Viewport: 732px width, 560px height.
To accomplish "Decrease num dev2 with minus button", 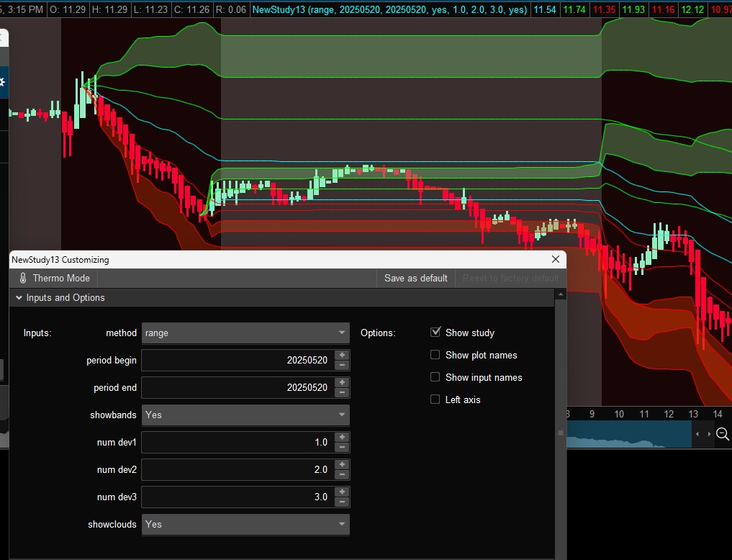I will pos(342,474).
